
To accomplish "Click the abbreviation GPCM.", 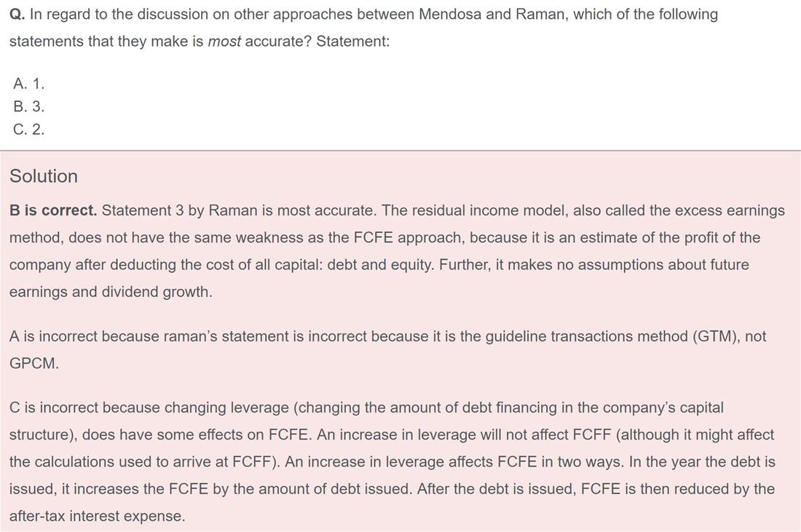I will pos(33,363).
